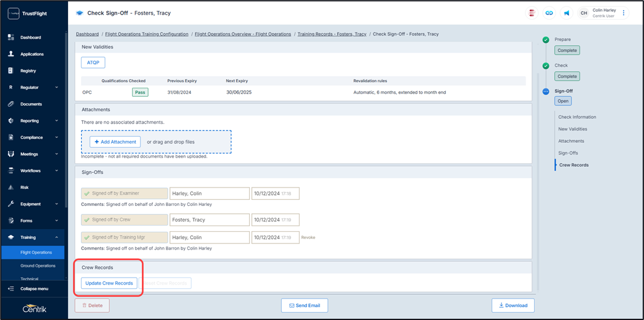Toggle the Signed off by Crew checkbox
This screenshot has width=644, height=320.
coord(87,219)
